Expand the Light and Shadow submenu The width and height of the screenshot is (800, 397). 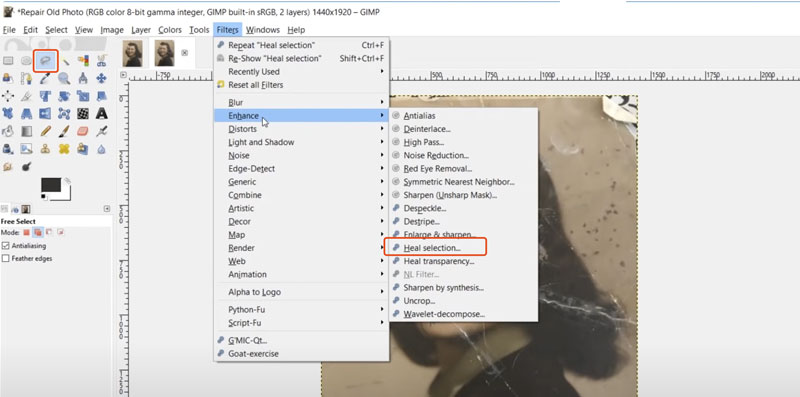(x=301, y=142)
